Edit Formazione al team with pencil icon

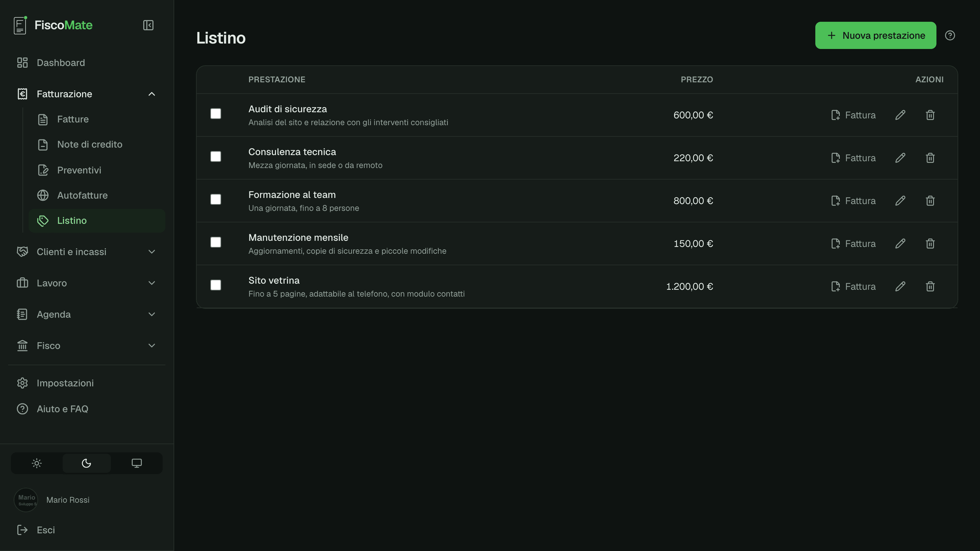point(900,201)
